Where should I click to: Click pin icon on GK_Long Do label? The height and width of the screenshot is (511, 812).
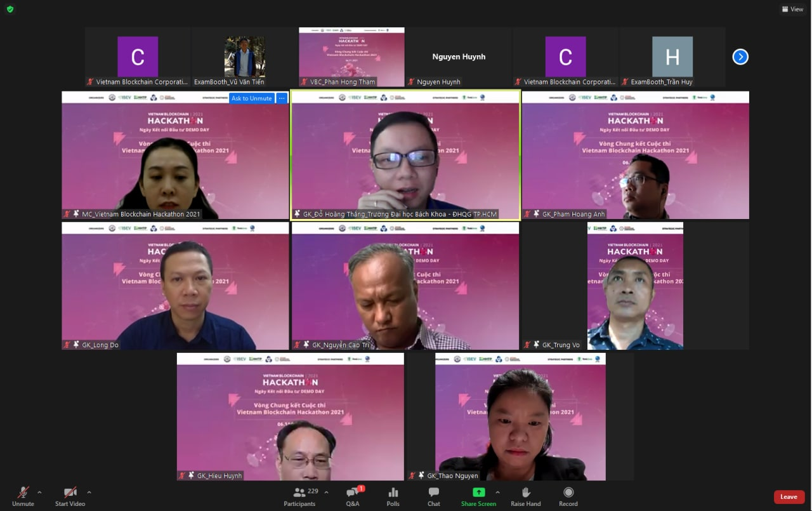[76, 345]
